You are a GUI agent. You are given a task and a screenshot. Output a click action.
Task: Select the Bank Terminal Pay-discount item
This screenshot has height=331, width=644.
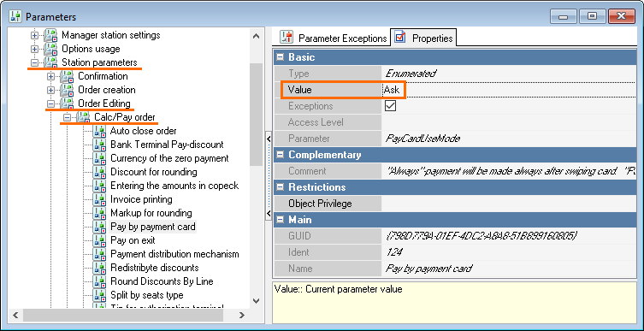167,145
